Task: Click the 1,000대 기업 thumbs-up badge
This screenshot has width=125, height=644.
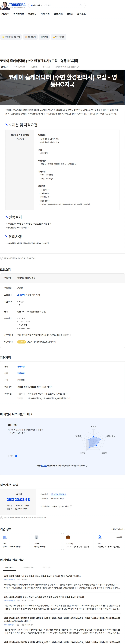Action: (58, 37)
